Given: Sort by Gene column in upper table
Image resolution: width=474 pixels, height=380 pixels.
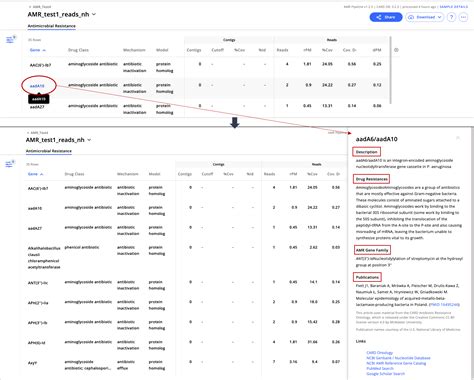Looking at the screenshot, I should (x=37, y=50).
